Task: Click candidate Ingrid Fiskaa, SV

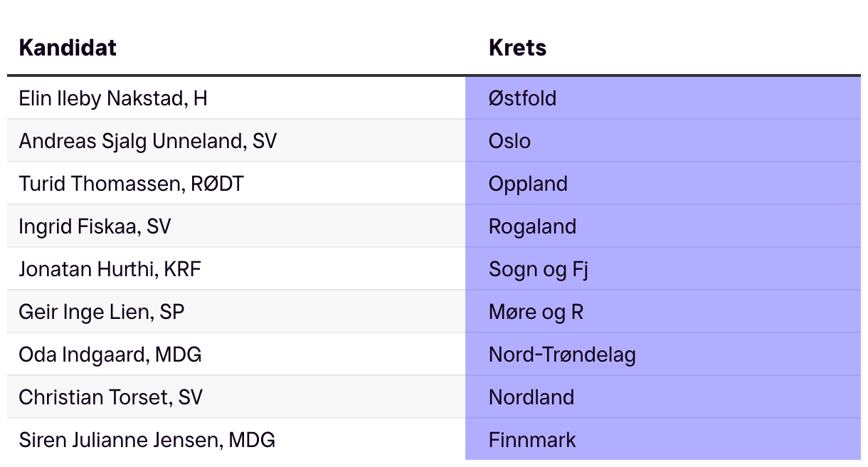Action: pos(95,226)
